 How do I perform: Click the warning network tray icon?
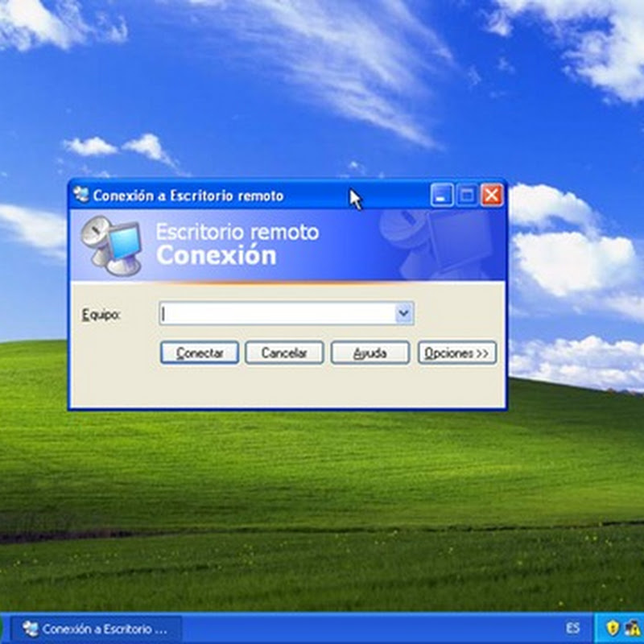click(x=633, y=629)
